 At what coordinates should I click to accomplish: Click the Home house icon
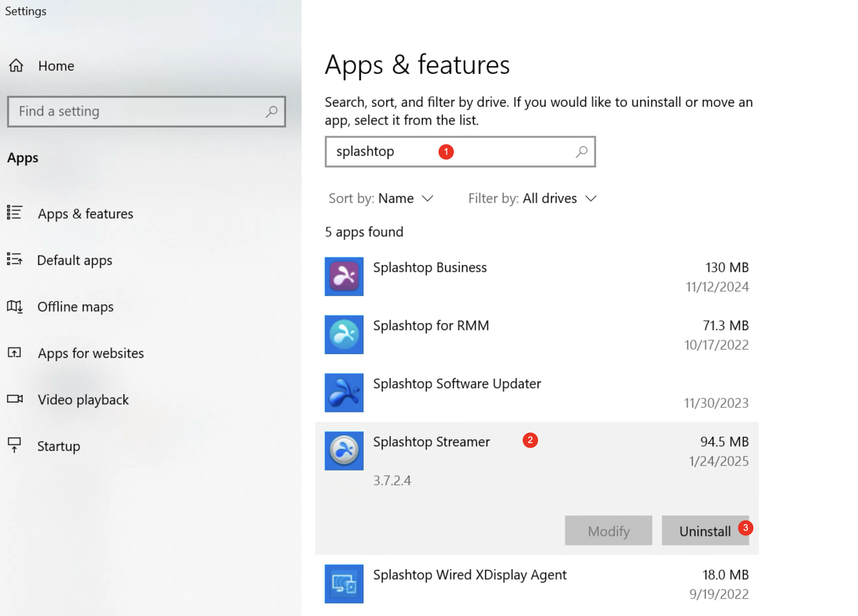tap(16, 66)
